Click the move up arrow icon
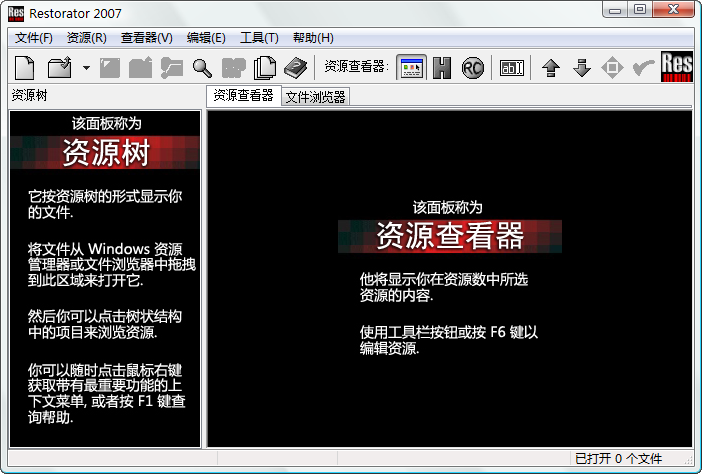The image size is (702, 474). pyautogui.click(x=551, y=68)
